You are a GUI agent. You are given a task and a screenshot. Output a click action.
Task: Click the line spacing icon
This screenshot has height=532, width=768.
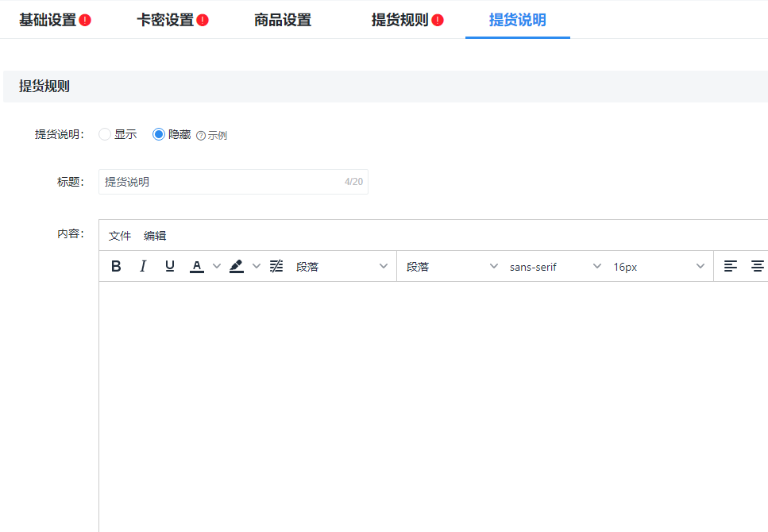click(276, 266)
